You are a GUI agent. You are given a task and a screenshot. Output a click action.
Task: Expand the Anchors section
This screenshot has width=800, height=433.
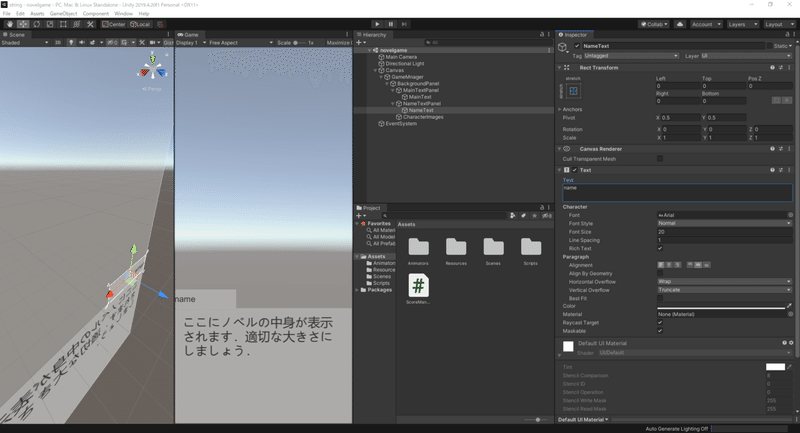tap(560, 109)
